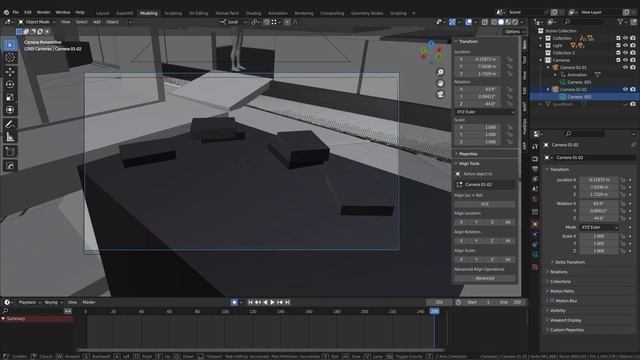Select the Annotate tool
This screenshot has height=360, width=640.
pos(10,124)
